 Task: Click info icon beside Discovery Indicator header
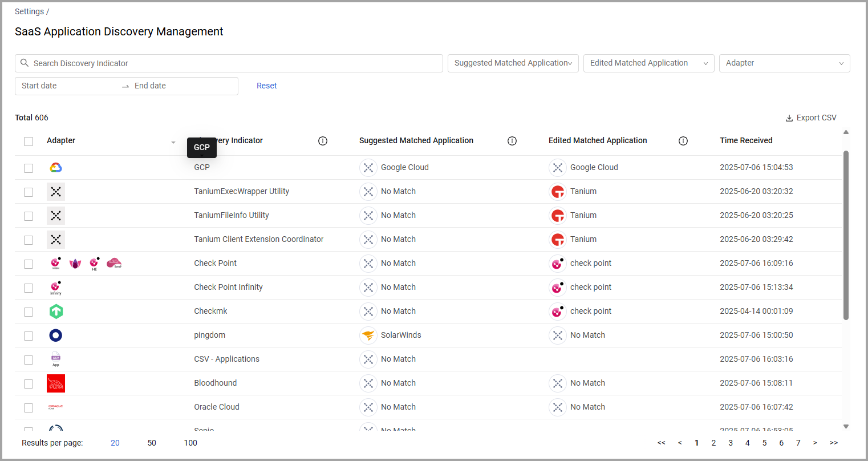pyautogui.click(x=323, y=141)
